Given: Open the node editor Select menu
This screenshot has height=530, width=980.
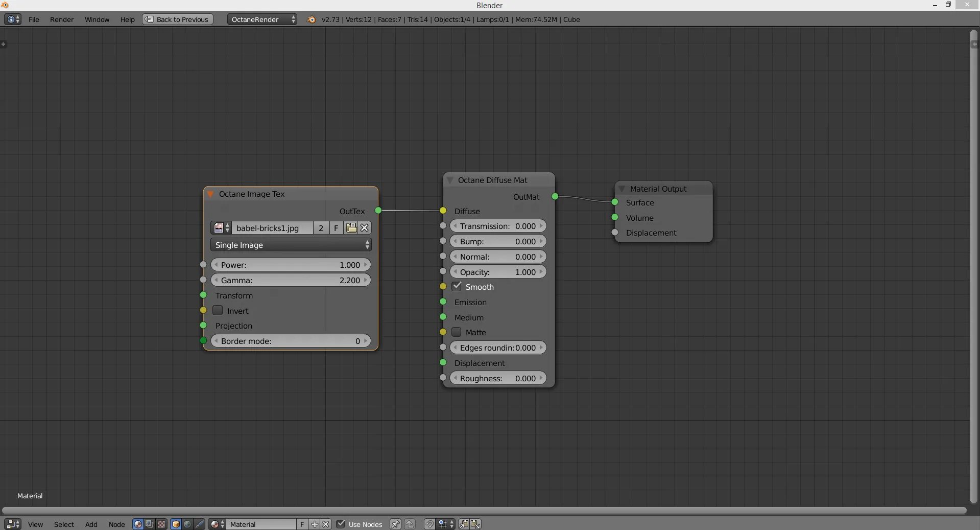Looking at the screenshot, I should [x=64, y=524].
